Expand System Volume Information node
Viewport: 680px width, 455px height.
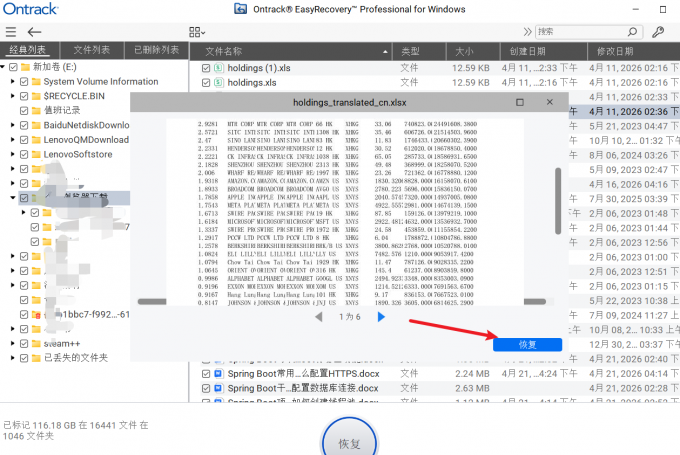13,82
